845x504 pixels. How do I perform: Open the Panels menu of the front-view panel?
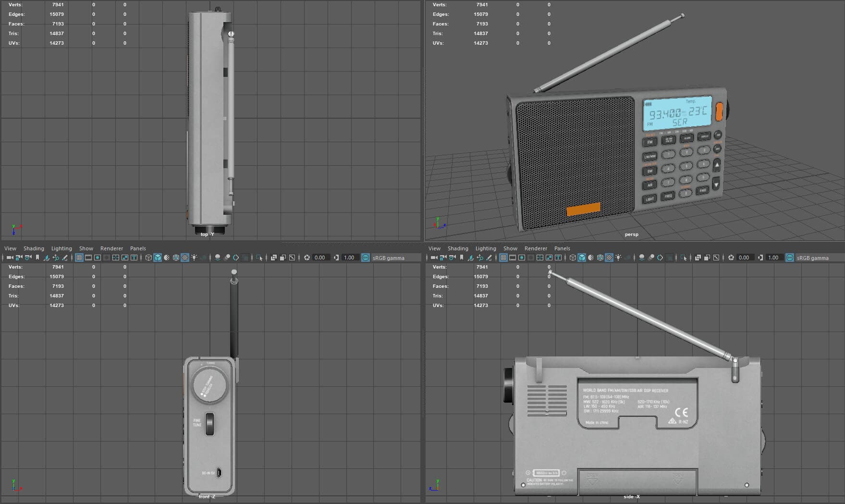138,248
